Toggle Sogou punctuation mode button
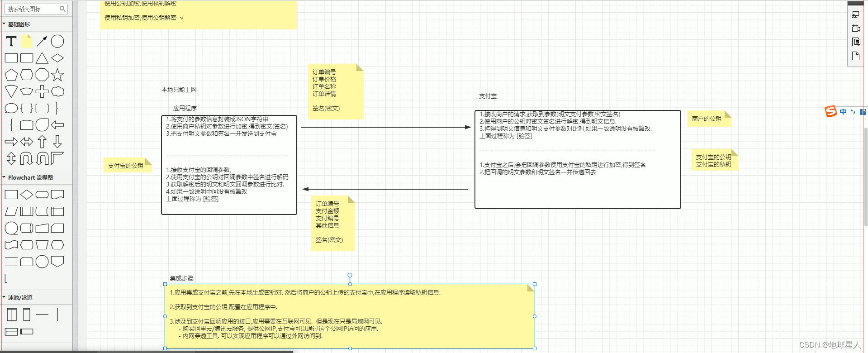The image size is (868, 353). (x=853, y=112)
